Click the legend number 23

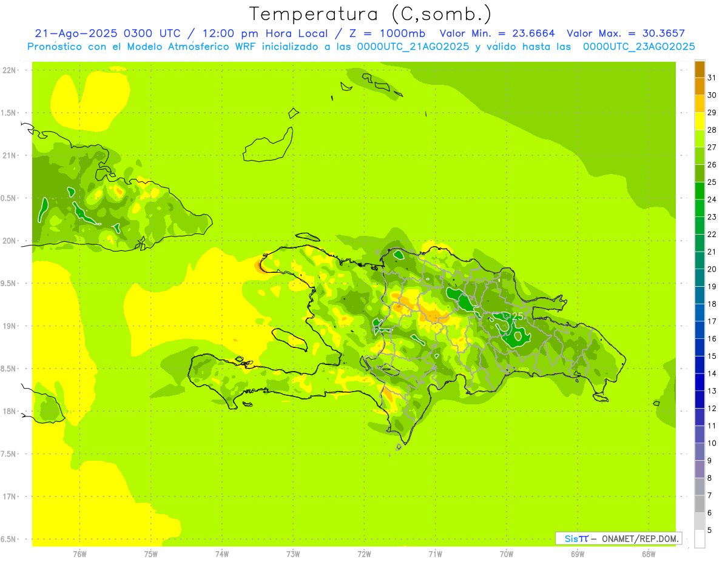[x=712, y=217]
